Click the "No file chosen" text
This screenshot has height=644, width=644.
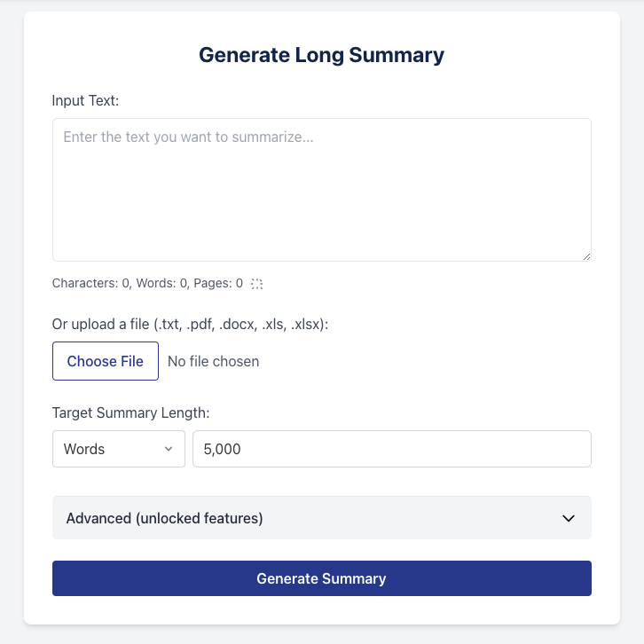214,361
